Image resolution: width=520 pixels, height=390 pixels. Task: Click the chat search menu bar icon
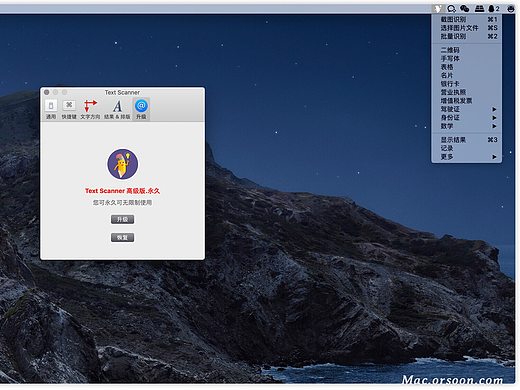[x=452, y=9]
